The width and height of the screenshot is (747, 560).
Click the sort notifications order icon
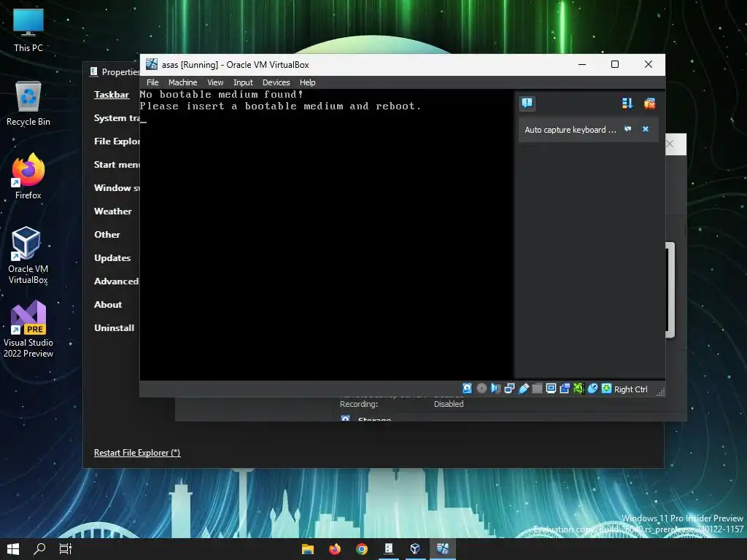tap(627, 104)
